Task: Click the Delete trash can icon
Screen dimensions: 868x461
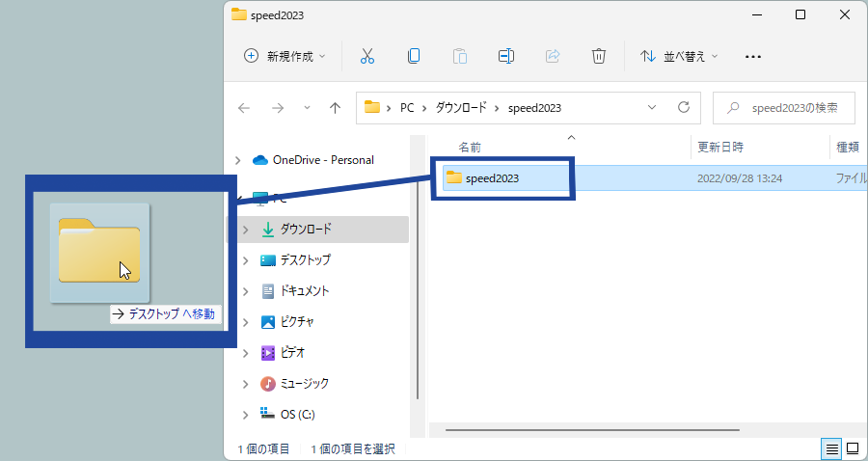Action: (599, 56)
